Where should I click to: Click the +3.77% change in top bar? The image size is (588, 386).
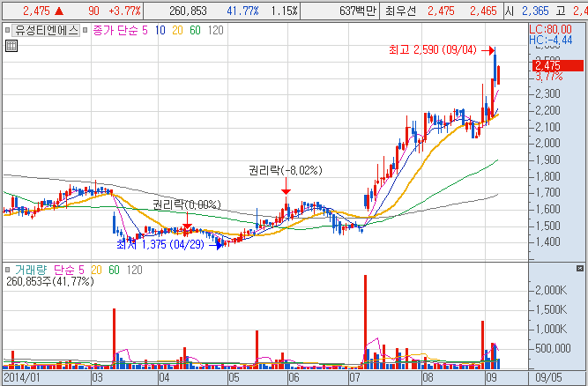[124, 11]
